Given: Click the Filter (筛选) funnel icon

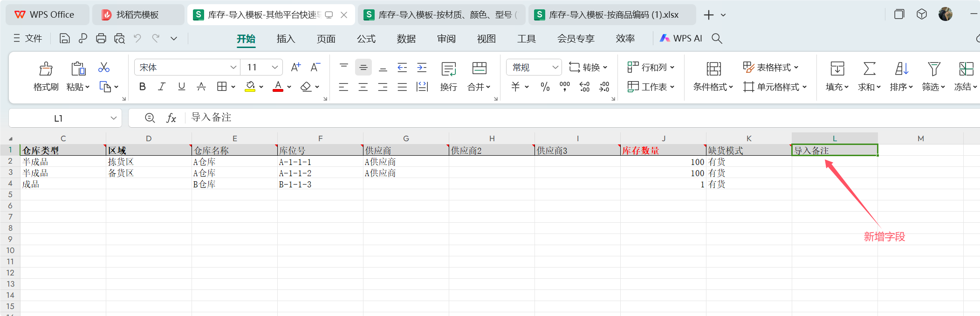Looking at the screenshot, I should [934, 69].
